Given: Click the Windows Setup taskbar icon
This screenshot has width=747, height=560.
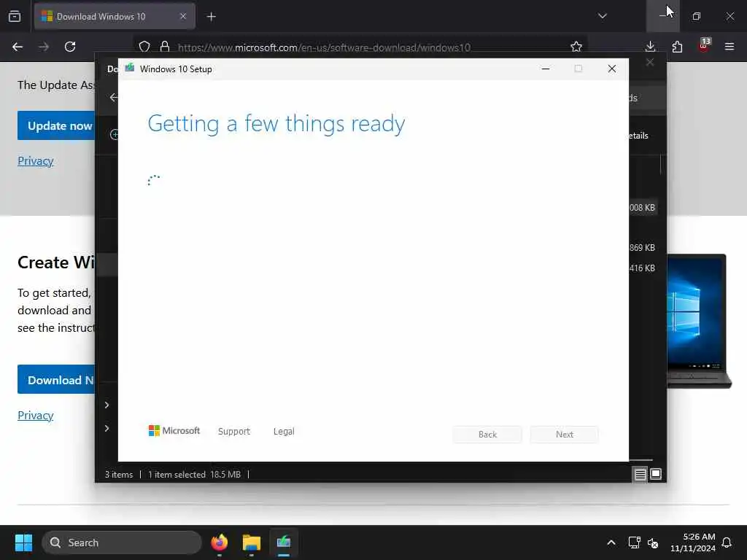Looking at the screenshot, I should point(284,542).
